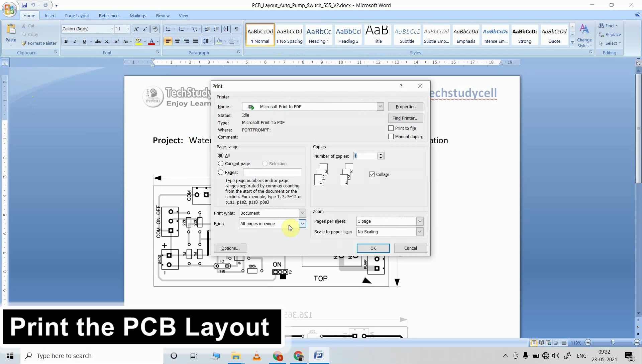Click Pages range input field

pos(272,172)
